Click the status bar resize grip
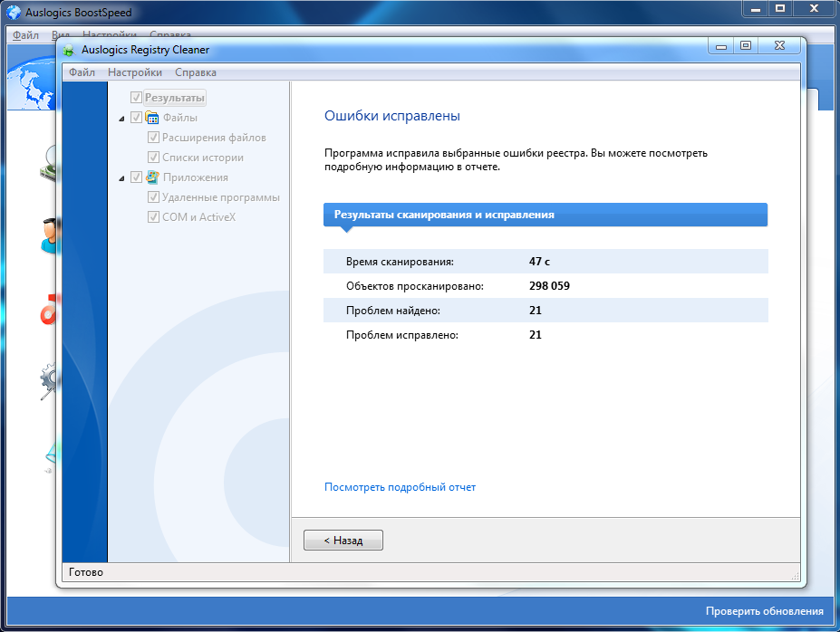Viewport: 840px width, 632px height. pos(795,575)
